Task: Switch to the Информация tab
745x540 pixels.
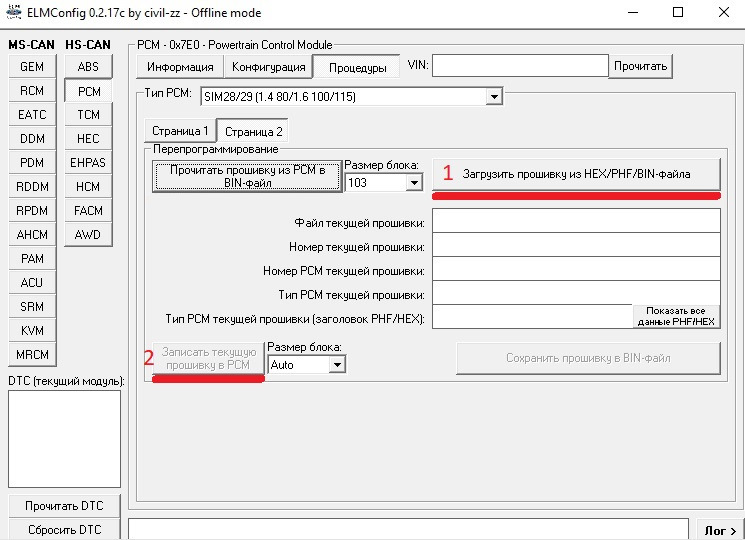Action: pos(180,67)
